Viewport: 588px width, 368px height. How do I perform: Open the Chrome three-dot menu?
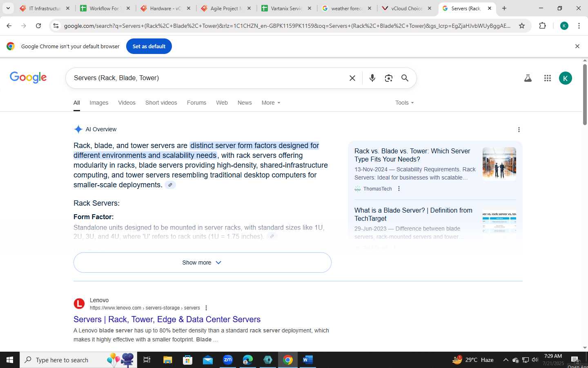579,26
